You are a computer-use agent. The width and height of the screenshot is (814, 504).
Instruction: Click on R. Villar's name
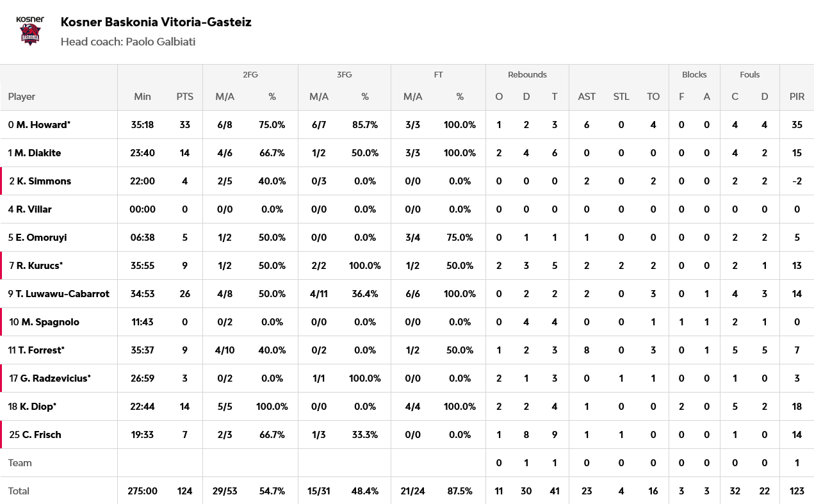coord(33,209)
